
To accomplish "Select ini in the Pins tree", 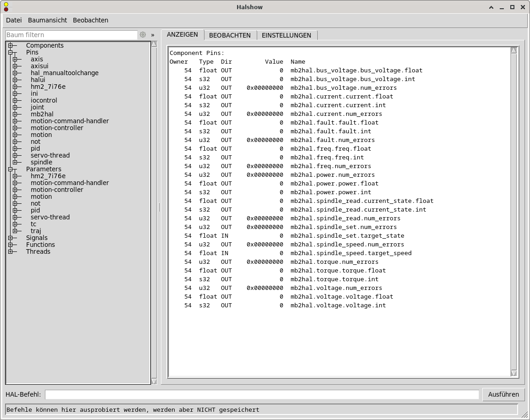I will 34,93.
